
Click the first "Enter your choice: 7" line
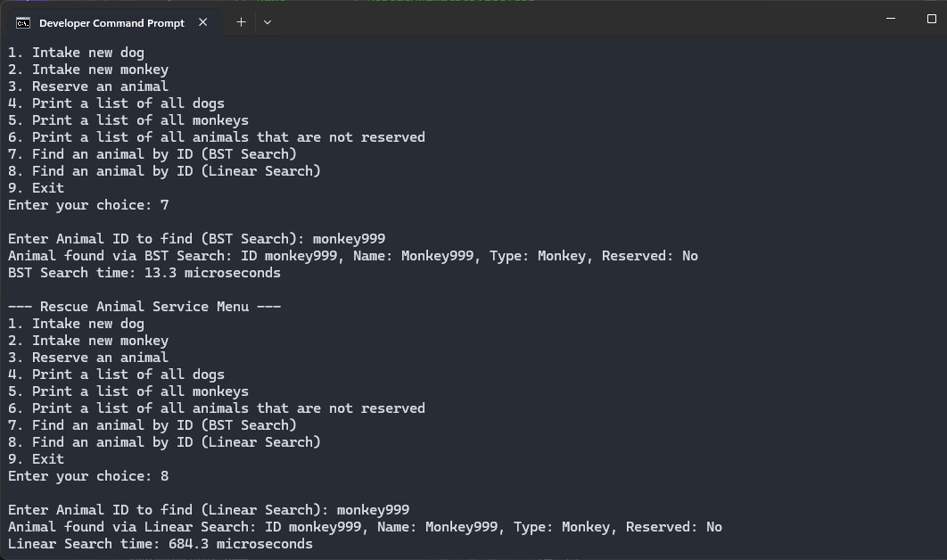click(88, 205)
